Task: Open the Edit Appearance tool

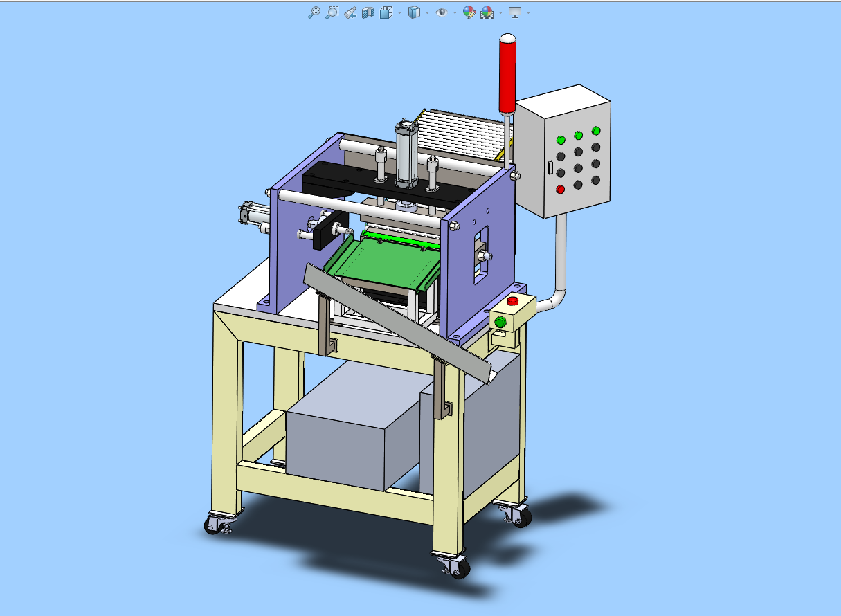Action: pyautogui.click(x=469, y=12)
